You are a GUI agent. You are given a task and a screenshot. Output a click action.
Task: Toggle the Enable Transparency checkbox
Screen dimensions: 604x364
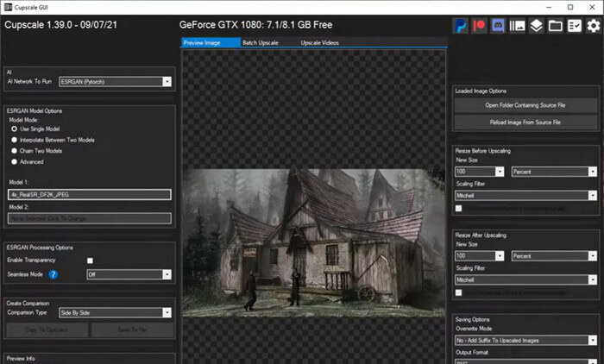(90, 260)
